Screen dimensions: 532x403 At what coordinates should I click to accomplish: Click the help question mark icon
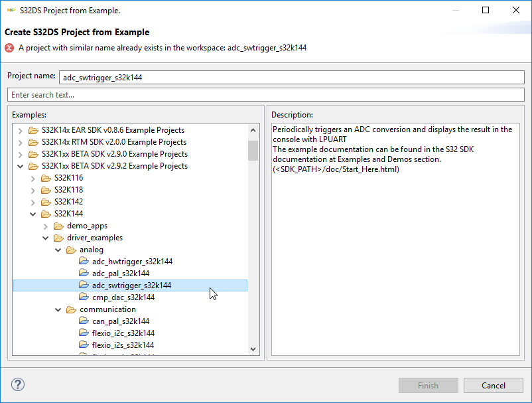(x=18, y=385)
